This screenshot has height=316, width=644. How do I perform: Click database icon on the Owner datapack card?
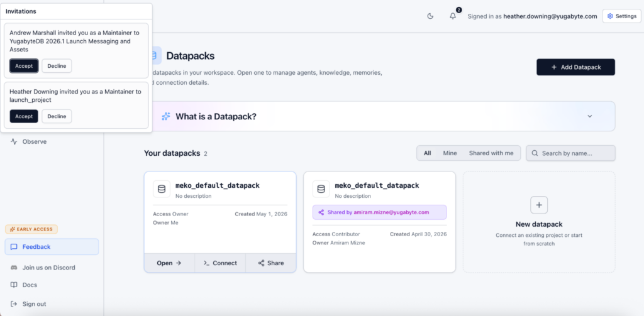(x=162, y=189)
